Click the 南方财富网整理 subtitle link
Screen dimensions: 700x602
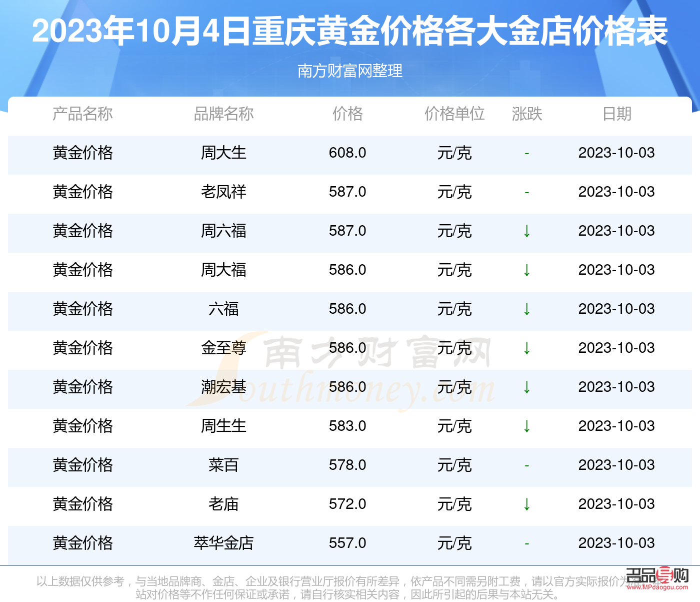click(x=350, y=72)
